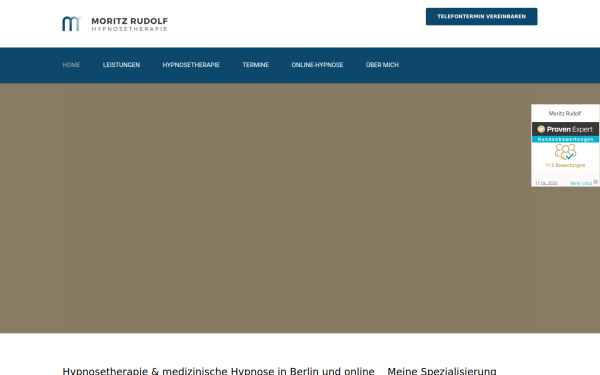
Task: Click the customer reviews people icon
Action: click(566, 152)
